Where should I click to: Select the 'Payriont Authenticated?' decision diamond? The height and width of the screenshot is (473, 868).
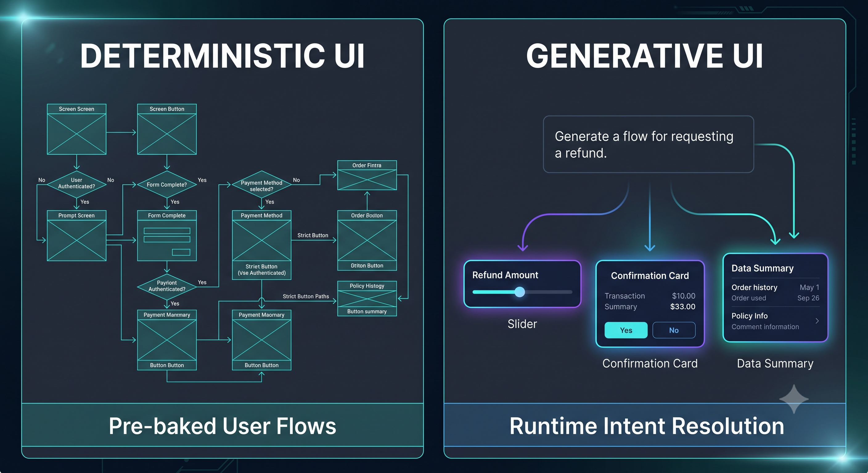[167, 286]
